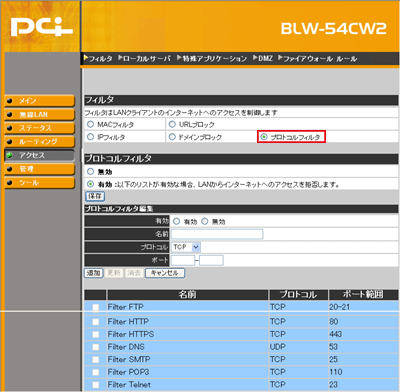Go to the メイン sidebar menu
This screenshot has height=392, width=400.
pyautogui.click(x=39, y=101)
